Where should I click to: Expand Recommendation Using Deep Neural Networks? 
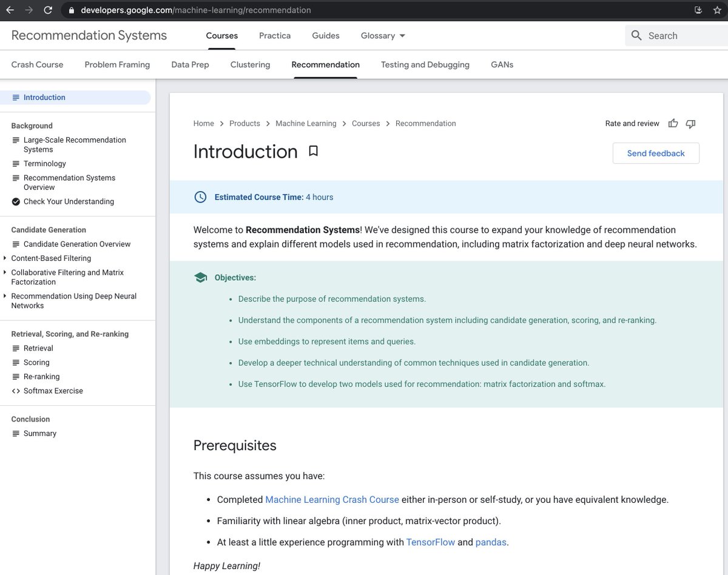(x=5, y=296)
